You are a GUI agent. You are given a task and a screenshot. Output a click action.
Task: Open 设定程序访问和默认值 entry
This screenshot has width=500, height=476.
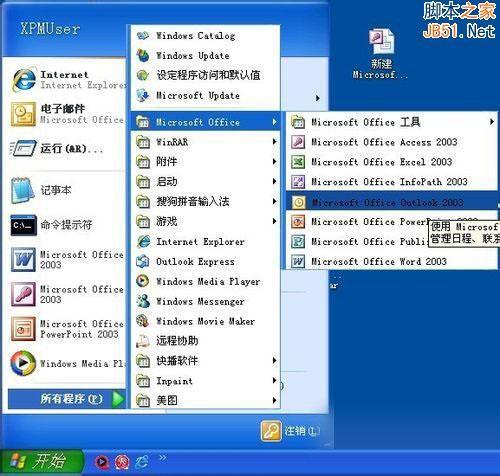click(205, 75)
